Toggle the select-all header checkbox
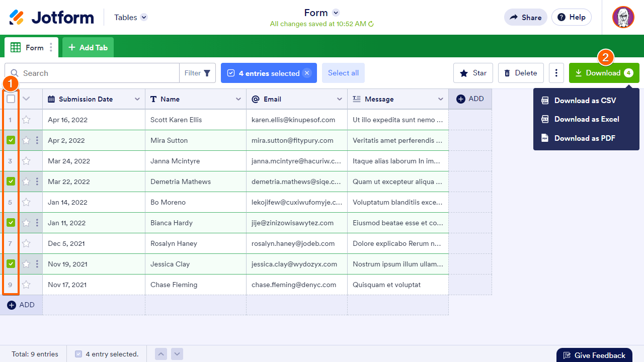644x362 pixels. tap(11, 99)
